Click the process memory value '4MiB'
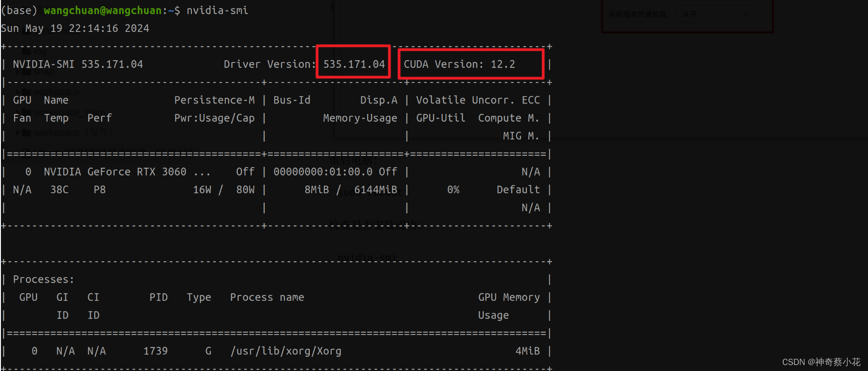868x371 pixels. click(x=528, y=351)
